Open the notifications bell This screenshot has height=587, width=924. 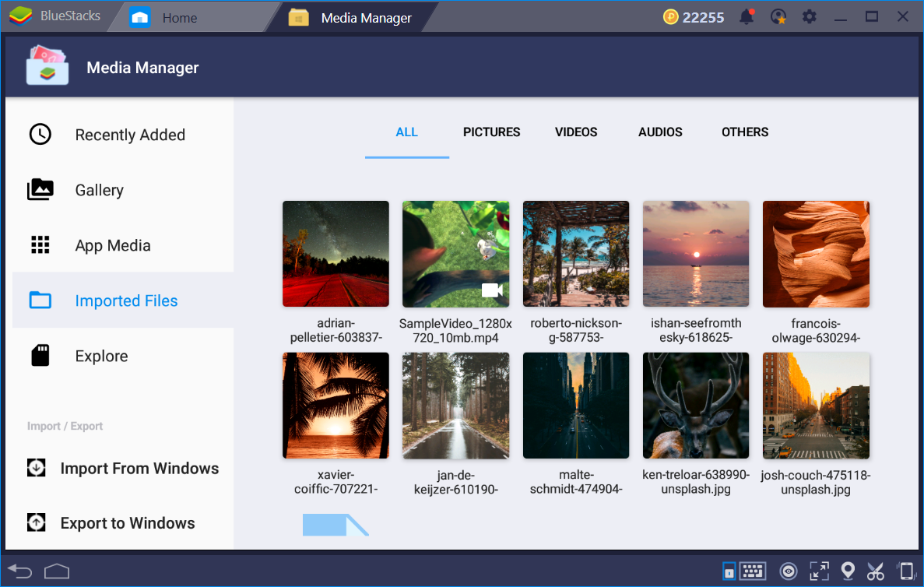pos(747,16)
